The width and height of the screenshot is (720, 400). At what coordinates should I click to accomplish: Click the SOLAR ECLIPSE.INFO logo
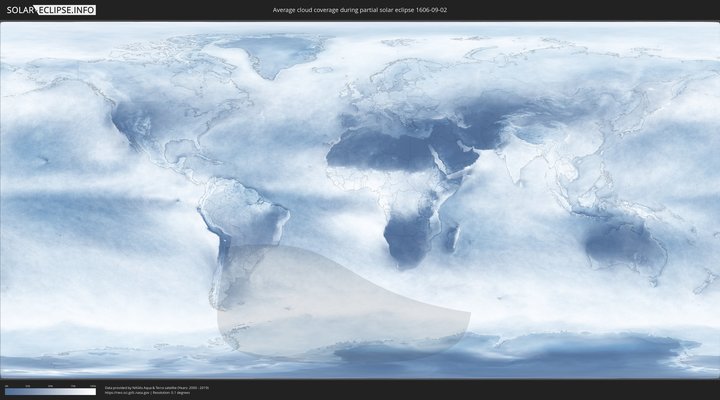click(49, 9)
